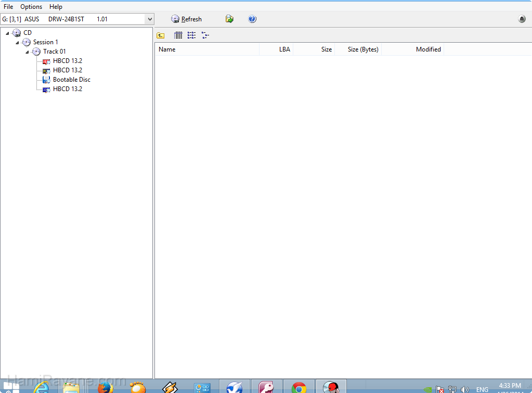Click the eject disc icon
The width and height of the screenshot is (532, 393).
point(522,19)
